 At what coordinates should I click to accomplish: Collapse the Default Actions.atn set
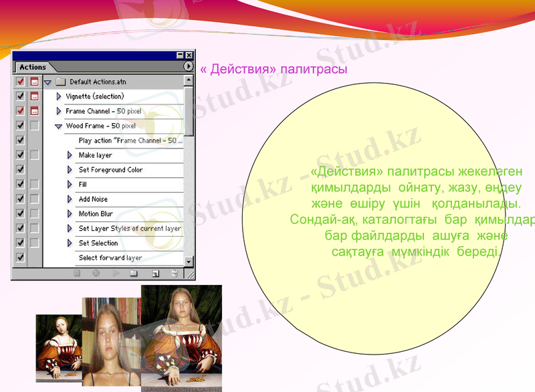48,80
